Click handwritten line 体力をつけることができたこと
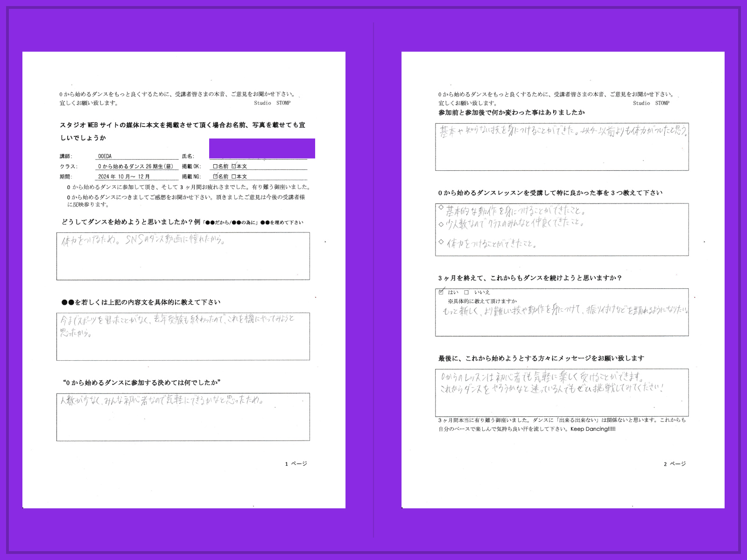The image size is (747, 560). coord(492,243)
